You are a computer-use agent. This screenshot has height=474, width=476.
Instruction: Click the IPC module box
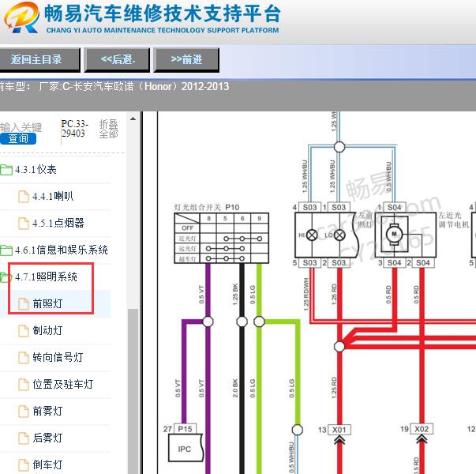click(186, 448)
